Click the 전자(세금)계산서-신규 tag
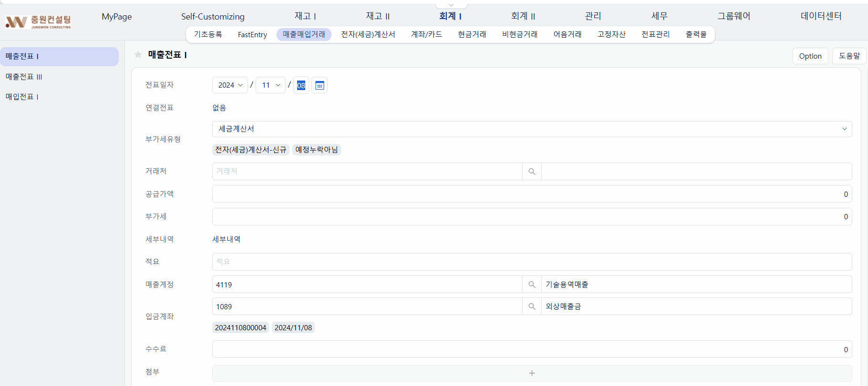This screenshot has height=386, width=868. click(251, 150)
